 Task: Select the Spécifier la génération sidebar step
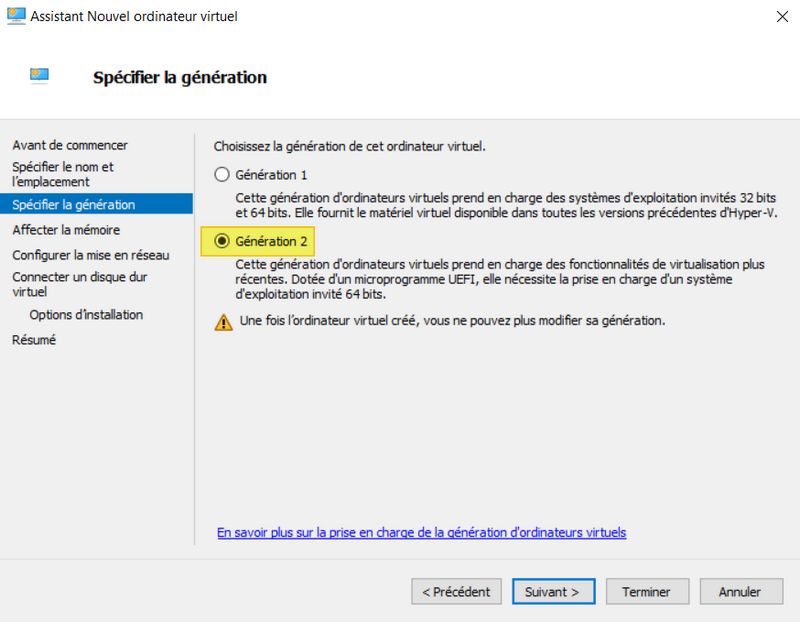tap(73, 204)
